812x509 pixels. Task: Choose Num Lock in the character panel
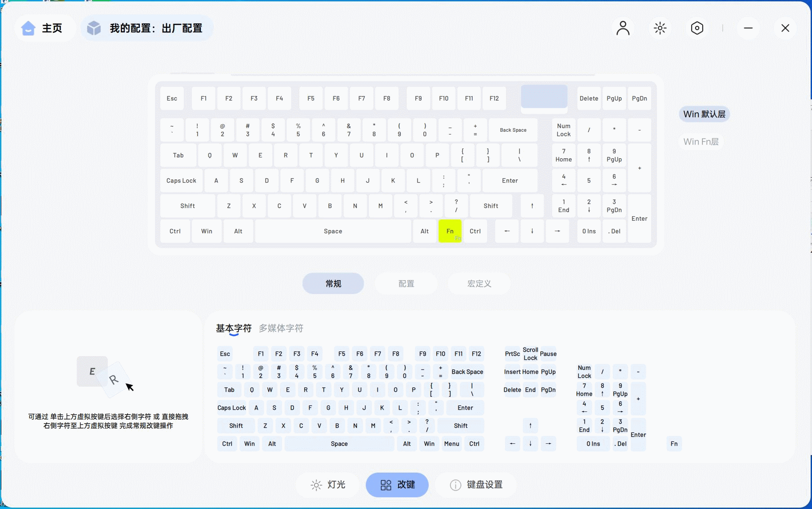pos(584,372)
